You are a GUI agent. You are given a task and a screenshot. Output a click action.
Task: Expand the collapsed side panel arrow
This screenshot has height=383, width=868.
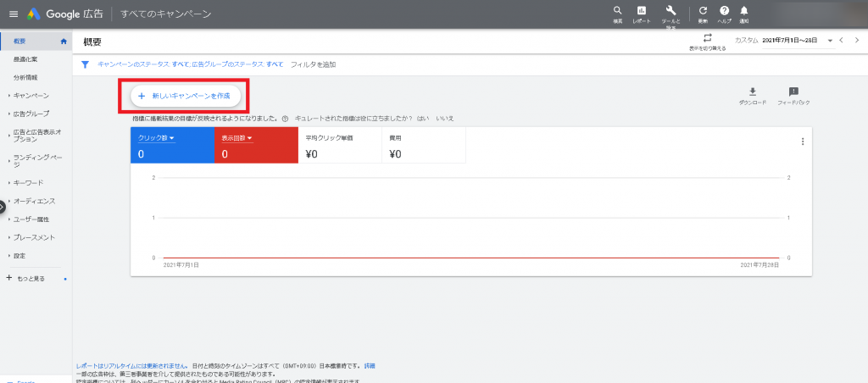(2, 207)
